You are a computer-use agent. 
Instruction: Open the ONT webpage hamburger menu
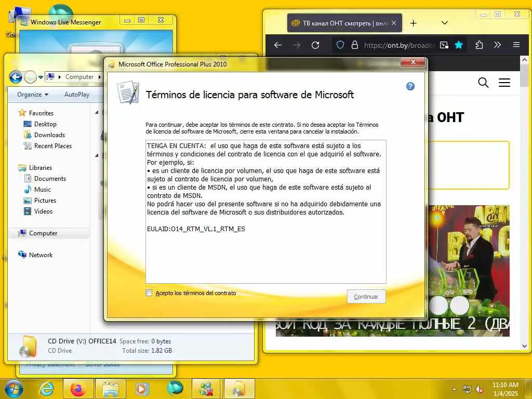504,83
